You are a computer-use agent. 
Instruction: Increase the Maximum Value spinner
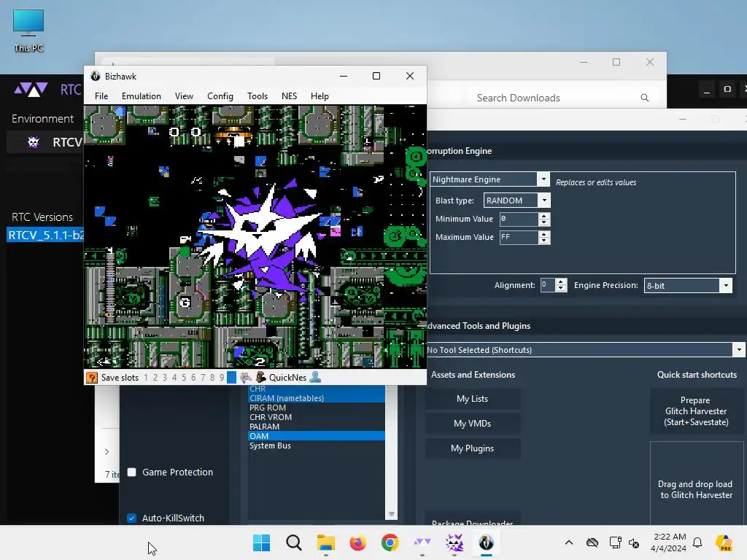[544, 234]
